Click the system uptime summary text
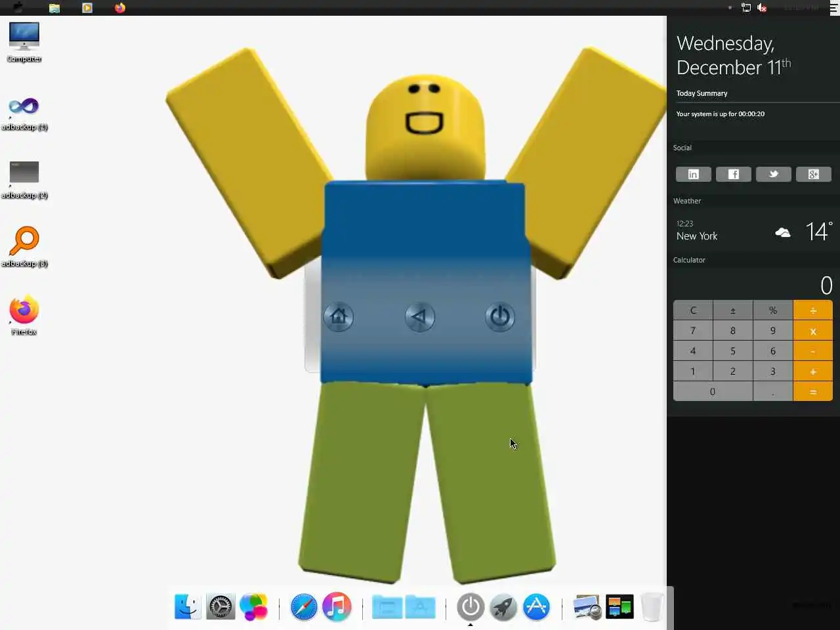Image resolution: width=840 pixels, height=630 pixels. (721, 114)
